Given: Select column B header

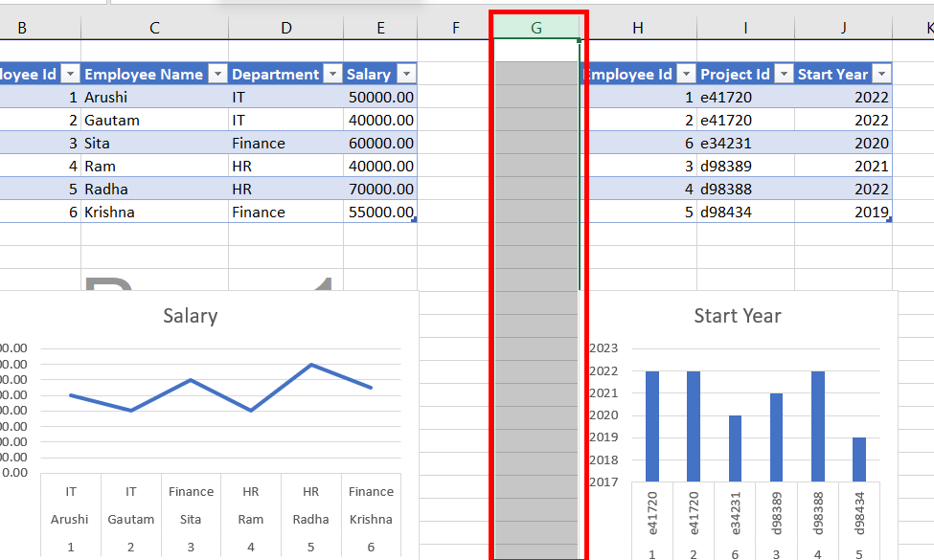Looking at the screenshot, I should (22, 28).
